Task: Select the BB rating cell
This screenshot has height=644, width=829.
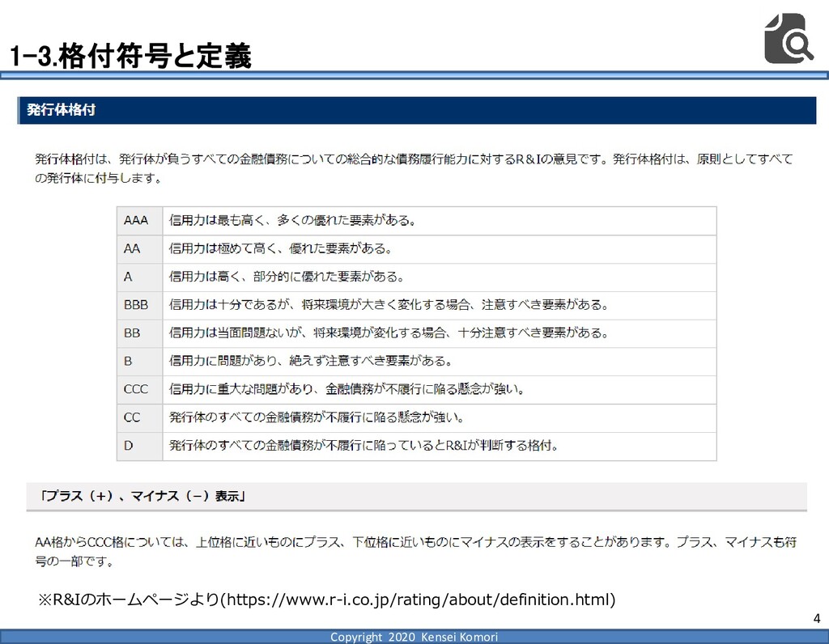Action: coord(139,333)
